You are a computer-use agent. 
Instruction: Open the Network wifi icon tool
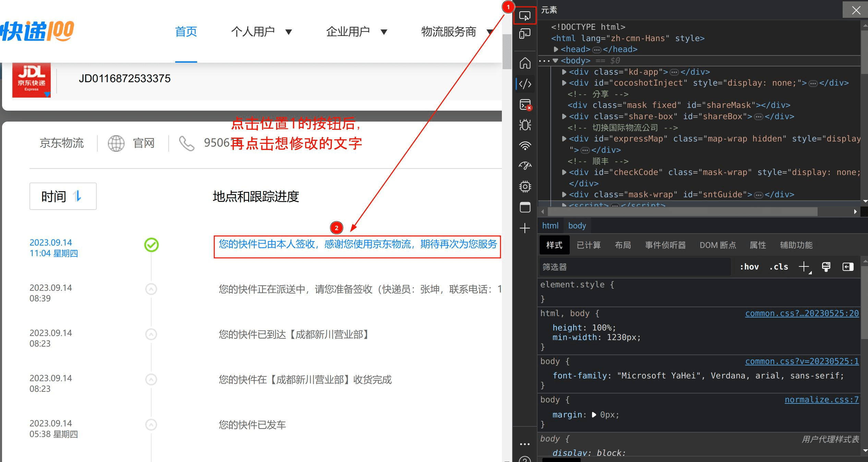coord(525,146)
